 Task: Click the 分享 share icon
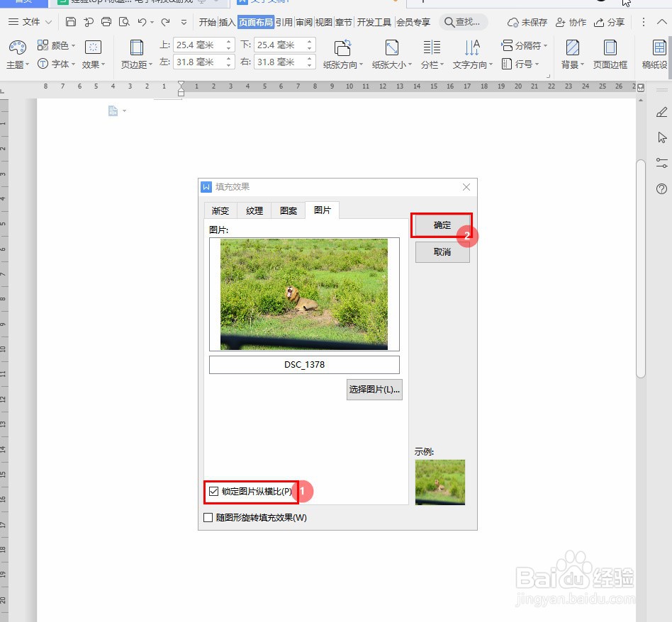point(599,22)
